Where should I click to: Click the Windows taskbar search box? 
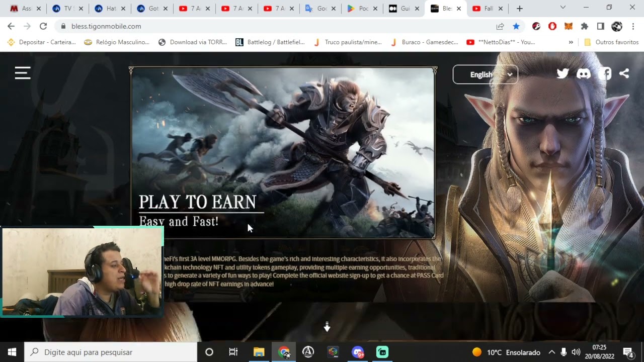[x=111, y=352]
